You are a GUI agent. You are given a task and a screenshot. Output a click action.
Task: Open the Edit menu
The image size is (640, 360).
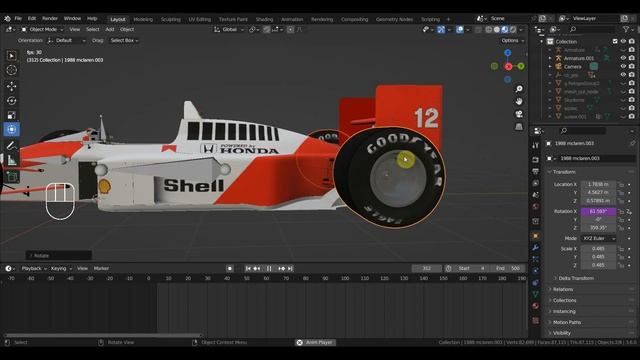(32, 18)
